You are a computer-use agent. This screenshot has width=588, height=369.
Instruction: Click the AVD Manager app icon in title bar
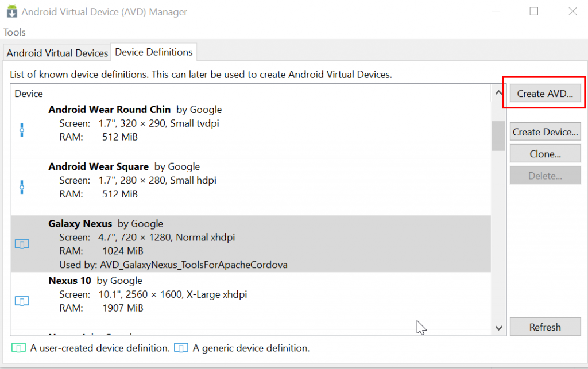(9, 11)
